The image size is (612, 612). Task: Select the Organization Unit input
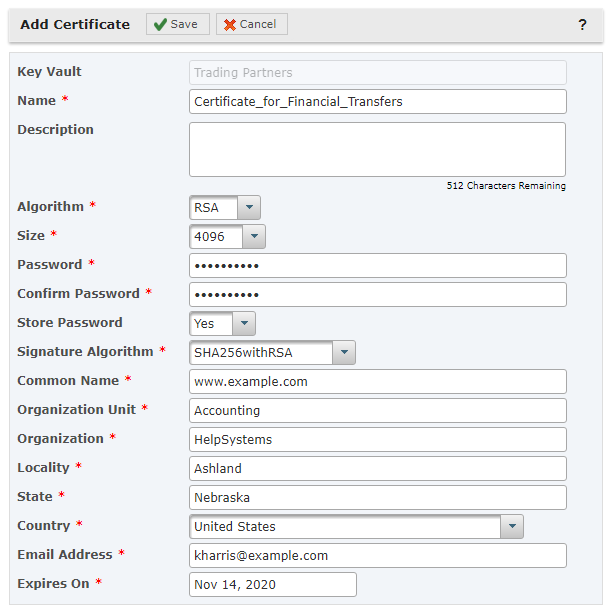377,411
